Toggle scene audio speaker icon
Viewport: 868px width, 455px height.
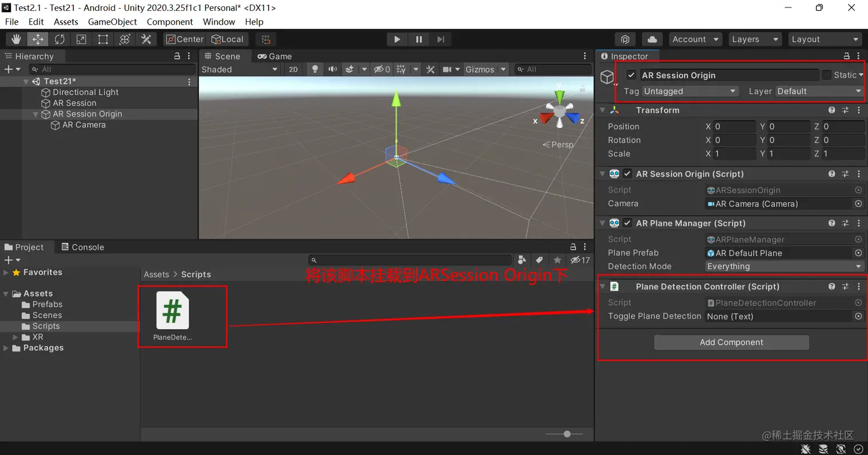[332, 69]
